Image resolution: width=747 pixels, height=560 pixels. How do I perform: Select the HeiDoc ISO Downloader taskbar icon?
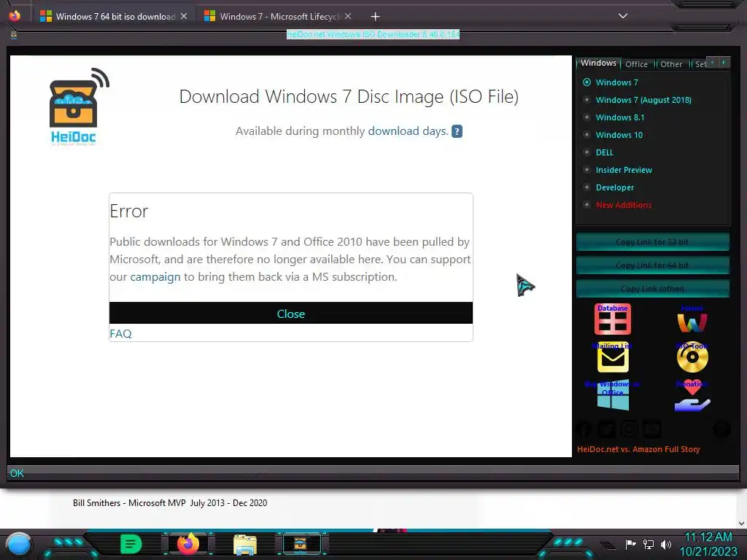point(301,544)
